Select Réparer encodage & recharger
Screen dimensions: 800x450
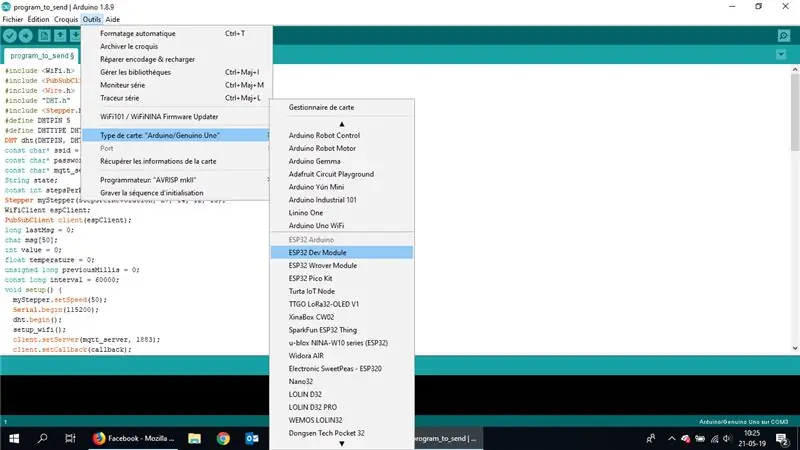click(176, 59)
